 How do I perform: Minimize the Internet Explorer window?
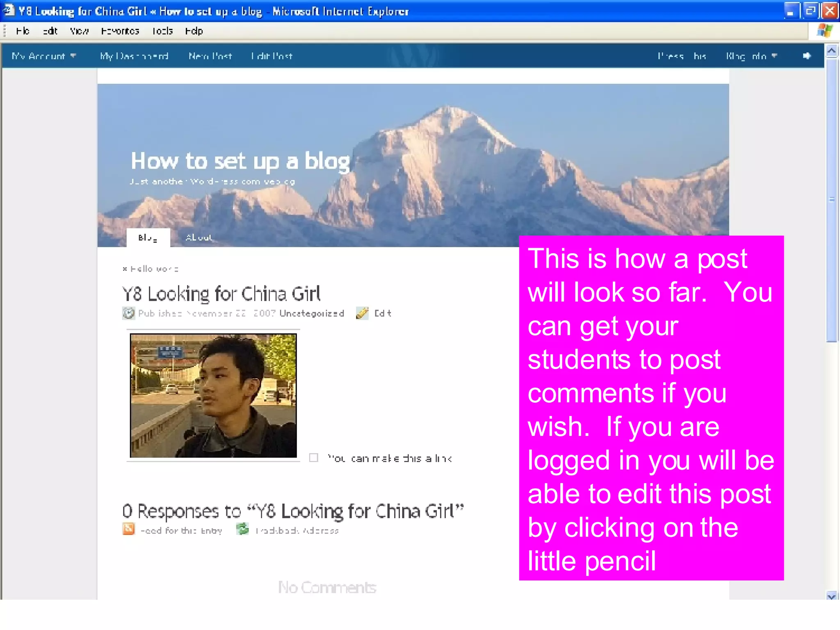coord(791,11)
